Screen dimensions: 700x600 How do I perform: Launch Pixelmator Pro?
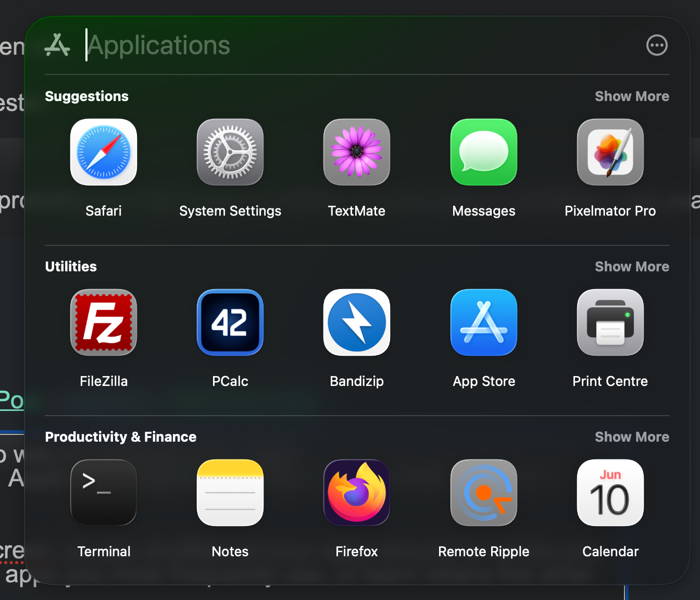(x=610, y=152)
